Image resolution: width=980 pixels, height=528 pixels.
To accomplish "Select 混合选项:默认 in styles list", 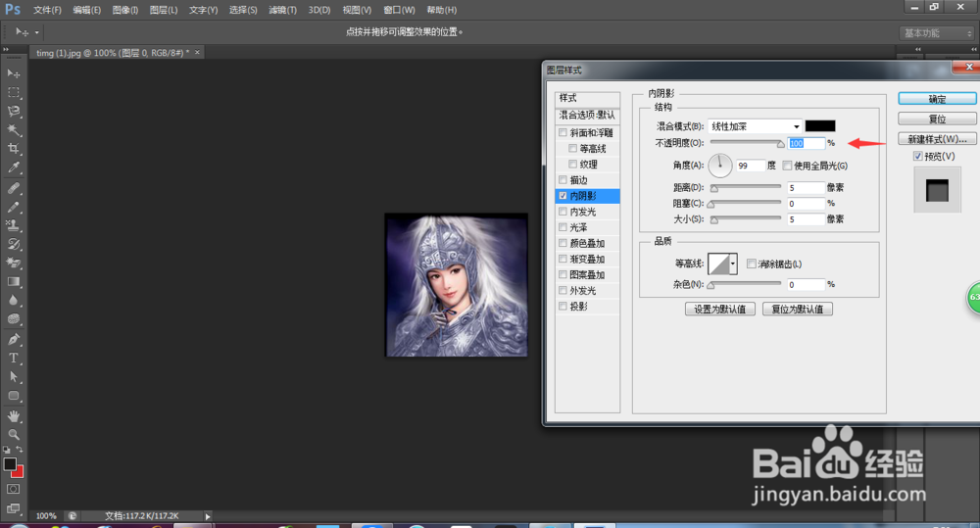I will (x=587, y=115).
